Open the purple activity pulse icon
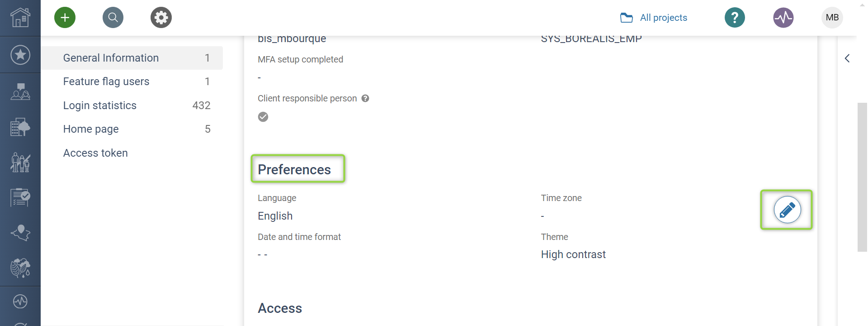 click(x=783, y=18)
